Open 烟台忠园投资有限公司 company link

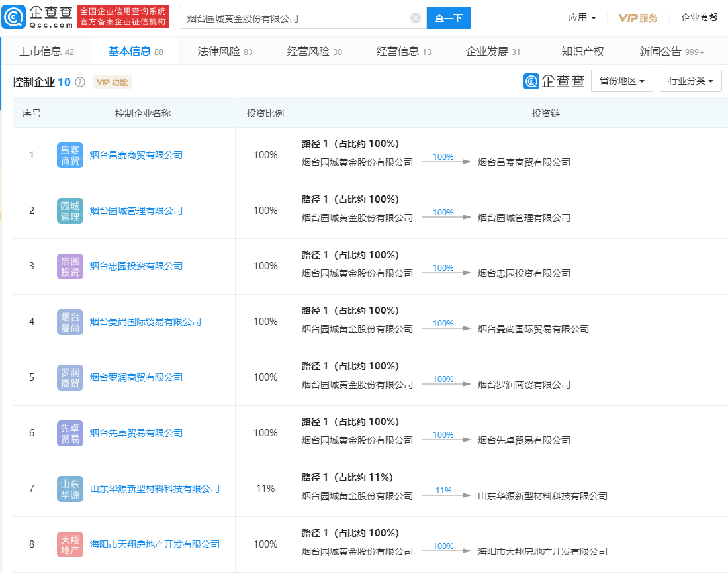136,266
